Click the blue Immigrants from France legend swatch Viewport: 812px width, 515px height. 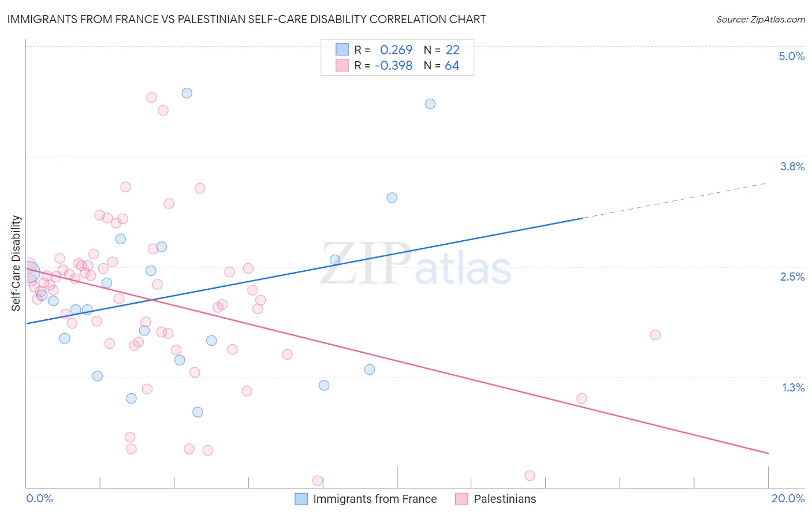pyautogui.click(x=301, y=499)
